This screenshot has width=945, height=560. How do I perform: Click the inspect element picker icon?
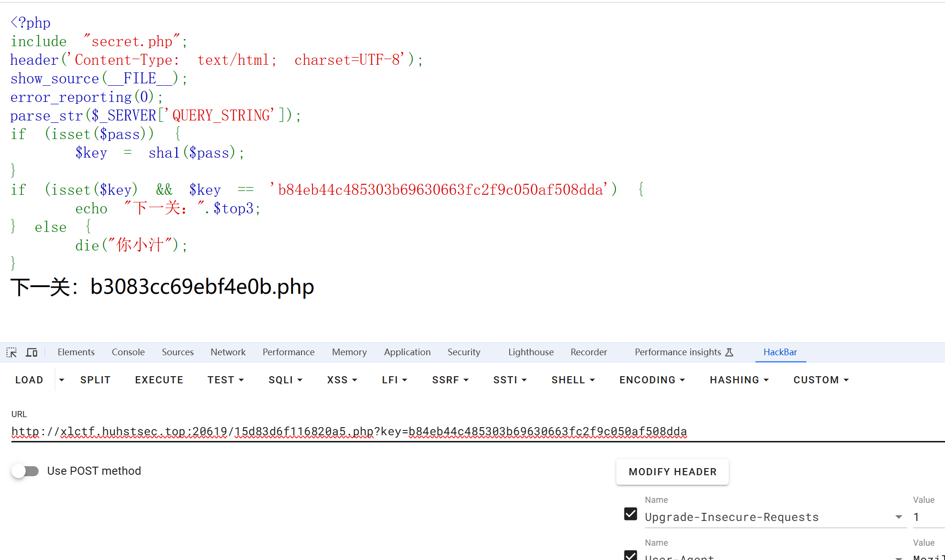point(11,352)
